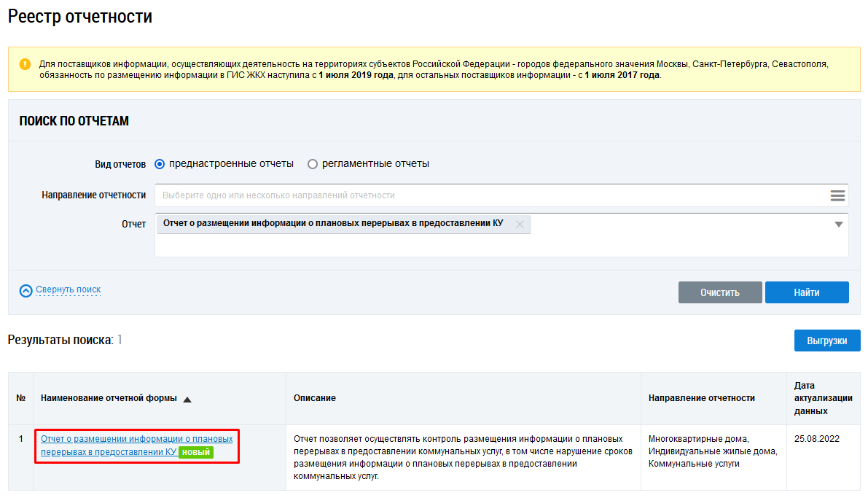Click the circled chevron beside Свернуть поиск

tap(26, 290)
